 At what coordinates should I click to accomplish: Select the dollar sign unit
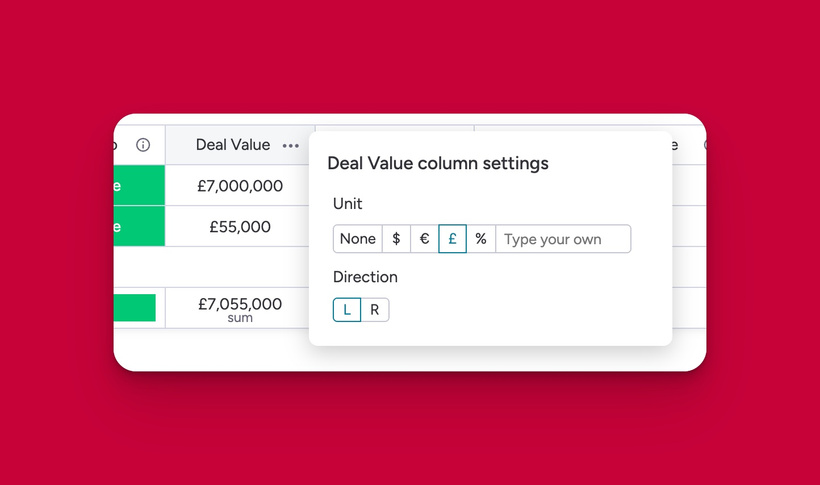point(396,239)
